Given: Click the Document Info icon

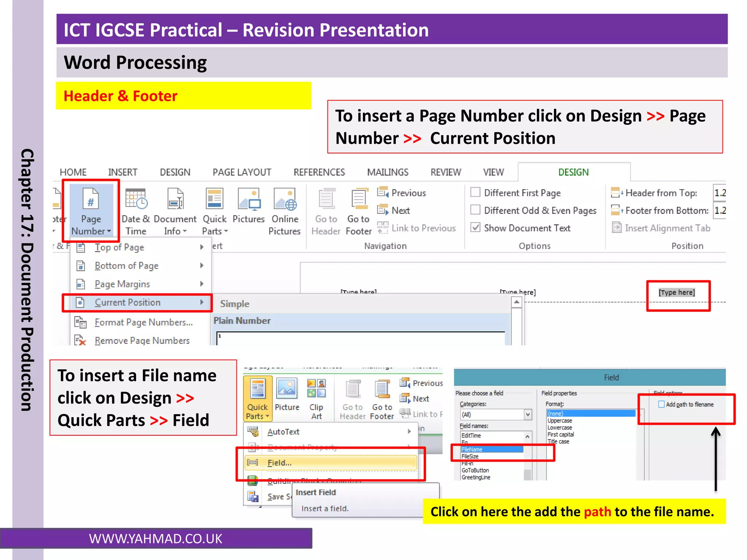Looking at the screenshot, I should [x=175, y=199].
